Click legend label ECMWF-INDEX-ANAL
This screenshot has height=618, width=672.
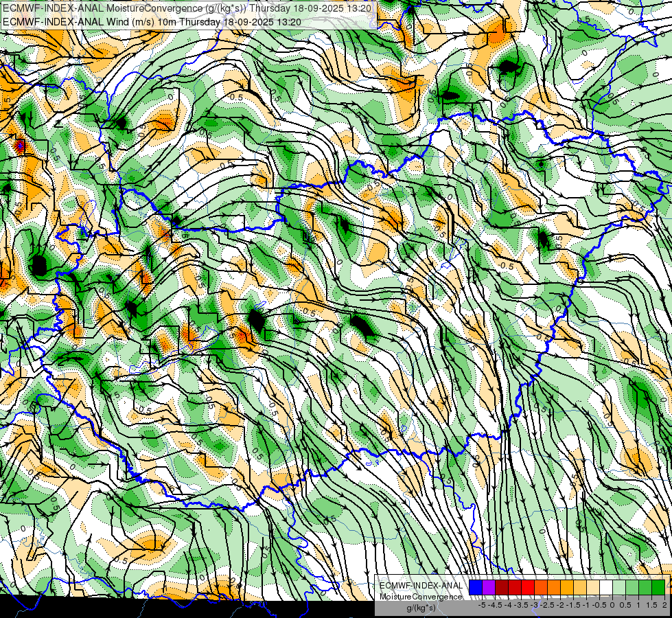421,586
